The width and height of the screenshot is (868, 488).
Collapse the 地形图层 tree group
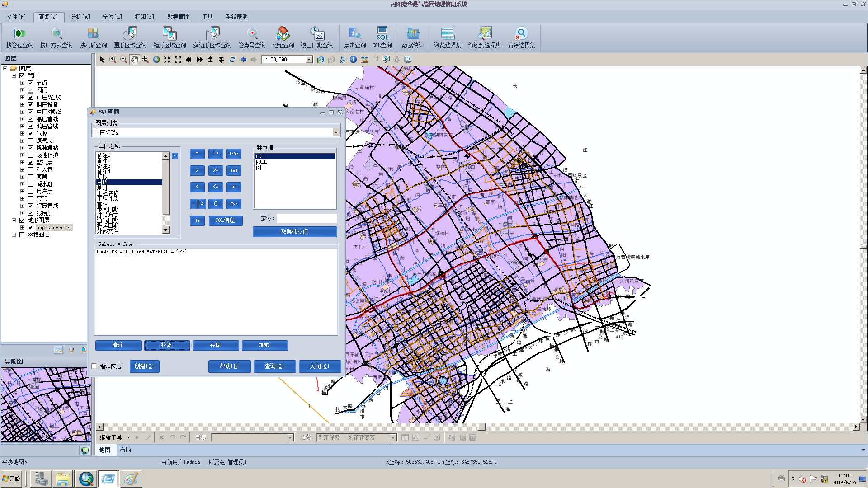[14, 221]
